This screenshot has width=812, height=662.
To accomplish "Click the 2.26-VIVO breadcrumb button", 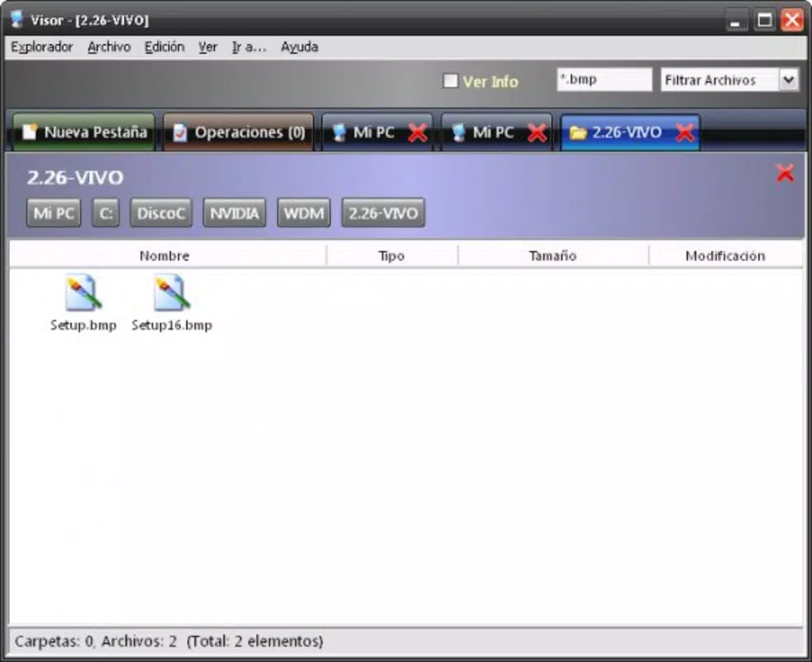I will [x=383, y=213].
